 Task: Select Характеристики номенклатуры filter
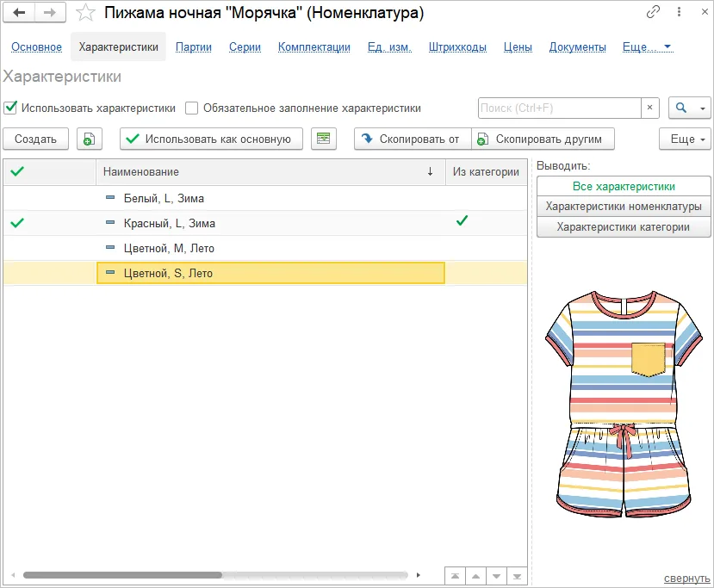[624, 207]
